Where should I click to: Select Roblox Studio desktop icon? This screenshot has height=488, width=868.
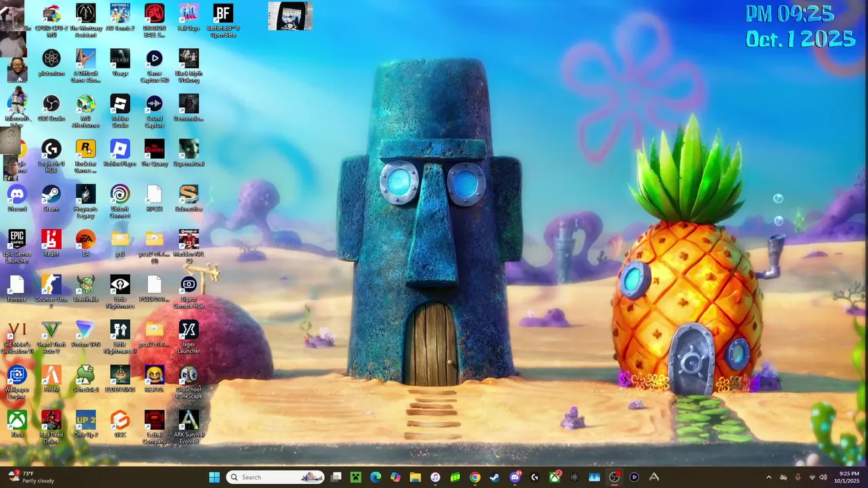coord(120,111)
